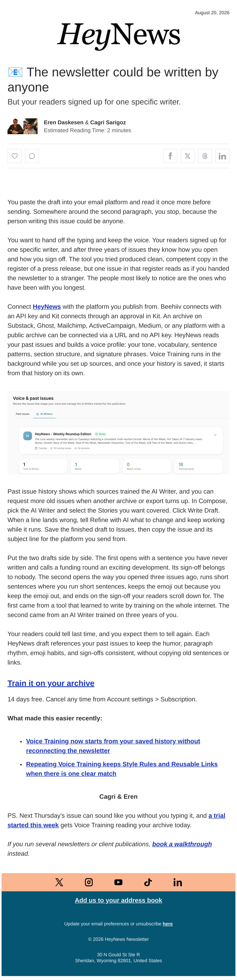Click the heart like icon

(14, 156)
